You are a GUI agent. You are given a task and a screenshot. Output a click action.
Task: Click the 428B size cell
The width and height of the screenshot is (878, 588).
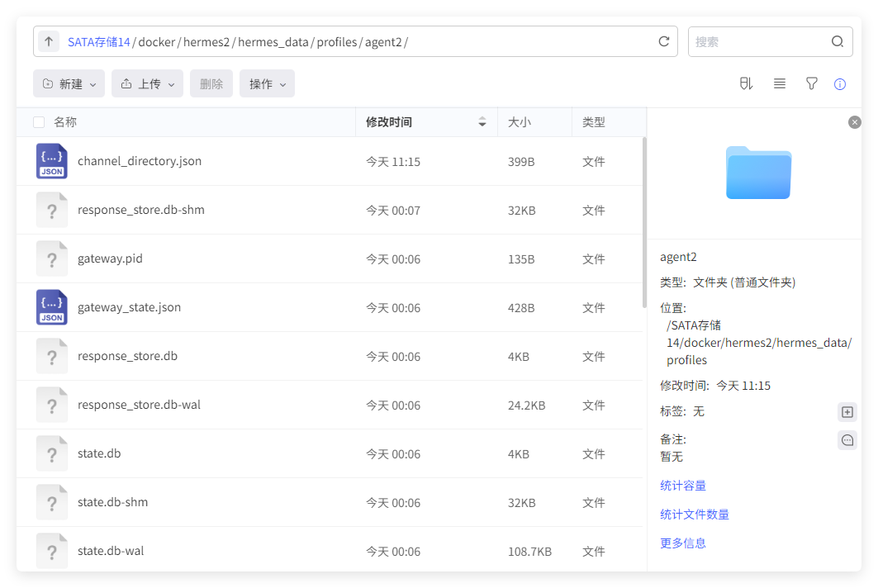click(x=521, y=308)
